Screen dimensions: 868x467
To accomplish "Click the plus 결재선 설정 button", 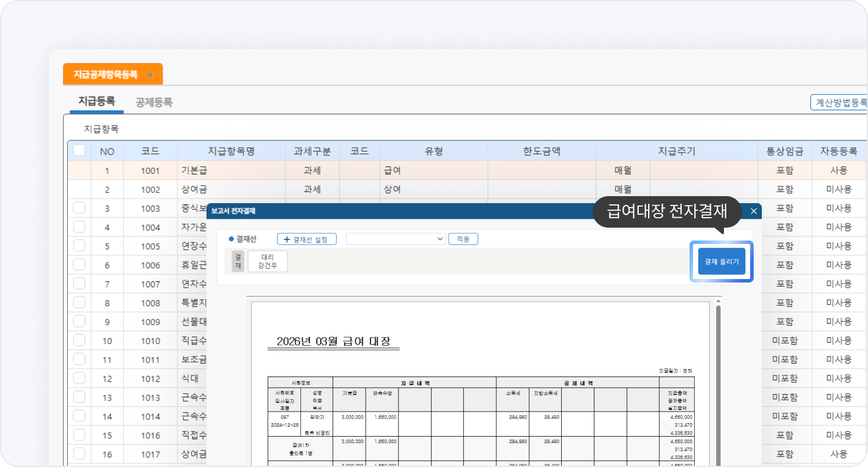I will [307, 239].
